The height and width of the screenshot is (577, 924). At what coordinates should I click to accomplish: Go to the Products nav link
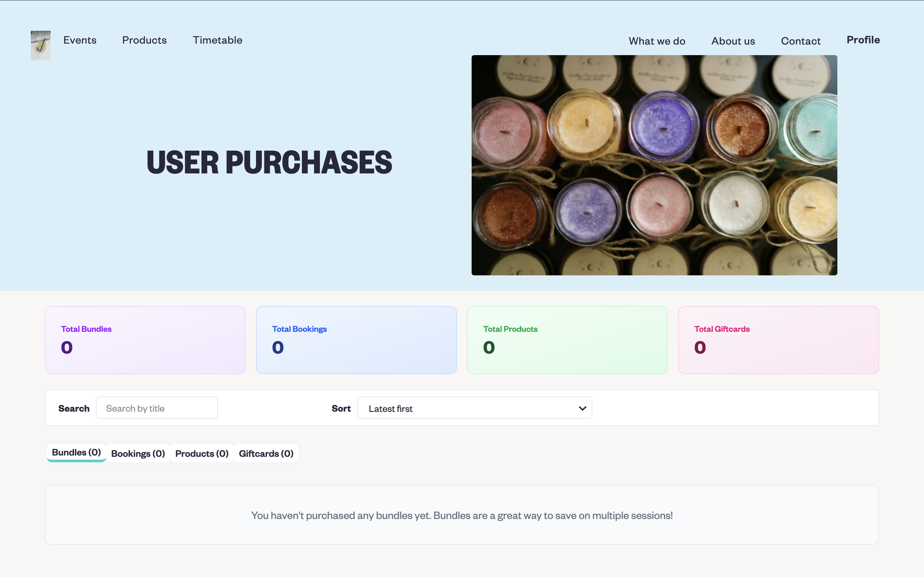pos(144,40)
